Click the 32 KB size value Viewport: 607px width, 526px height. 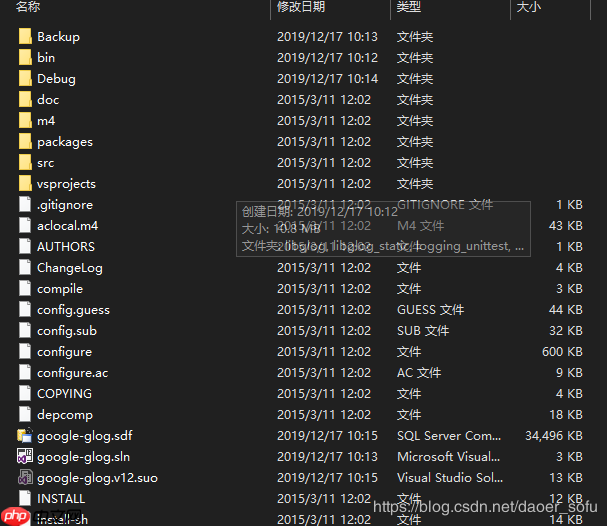tap(566, 331)
